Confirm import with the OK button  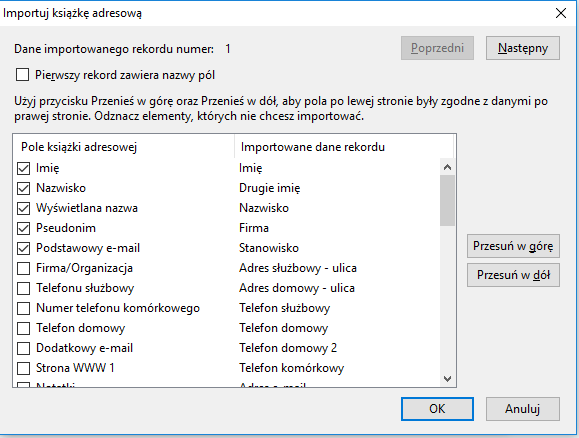[x=437, y=409]
